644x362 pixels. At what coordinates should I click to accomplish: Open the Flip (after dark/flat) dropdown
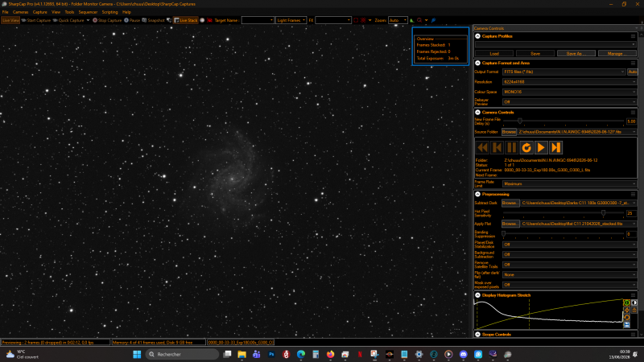tap(570, 274)
